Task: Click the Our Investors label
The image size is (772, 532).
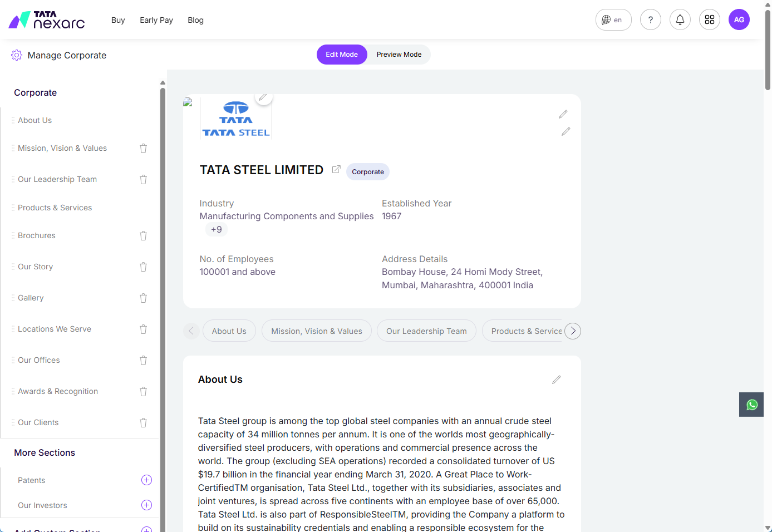Action: pyautogui.click(x=42, y=505)
